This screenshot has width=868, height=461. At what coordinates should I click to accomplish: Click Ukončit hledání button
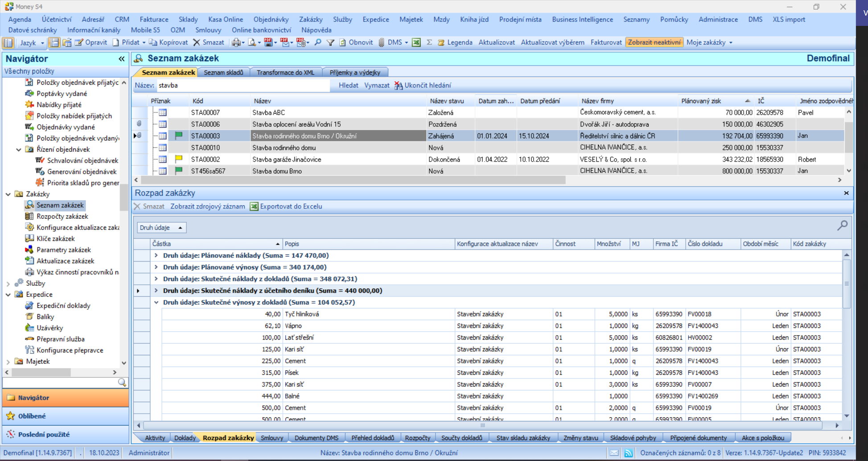tap(423, 85)
